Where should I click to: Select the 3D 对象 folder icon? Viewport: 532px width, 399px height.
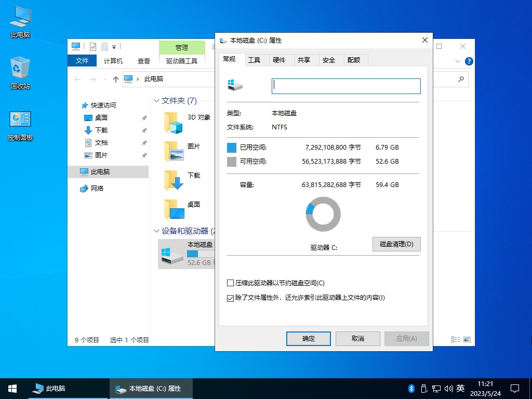click(174, 123)
